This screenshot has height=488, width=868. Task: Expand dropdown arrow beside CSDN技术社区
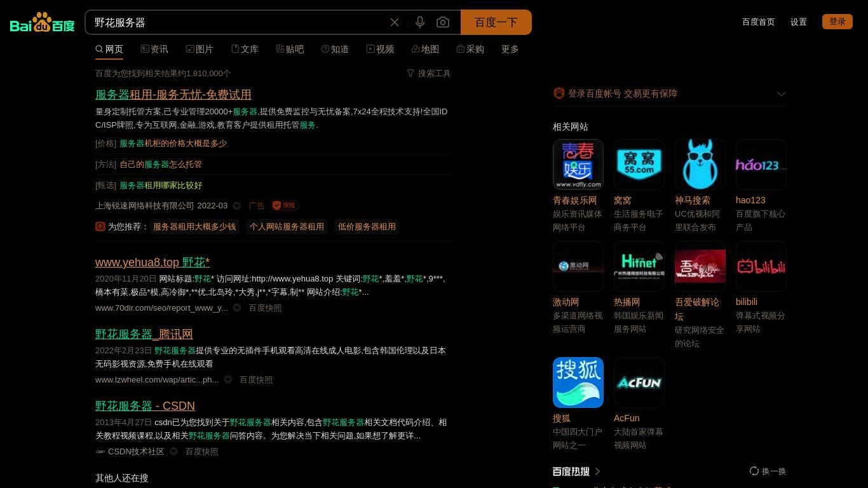(x=173, y=452)
